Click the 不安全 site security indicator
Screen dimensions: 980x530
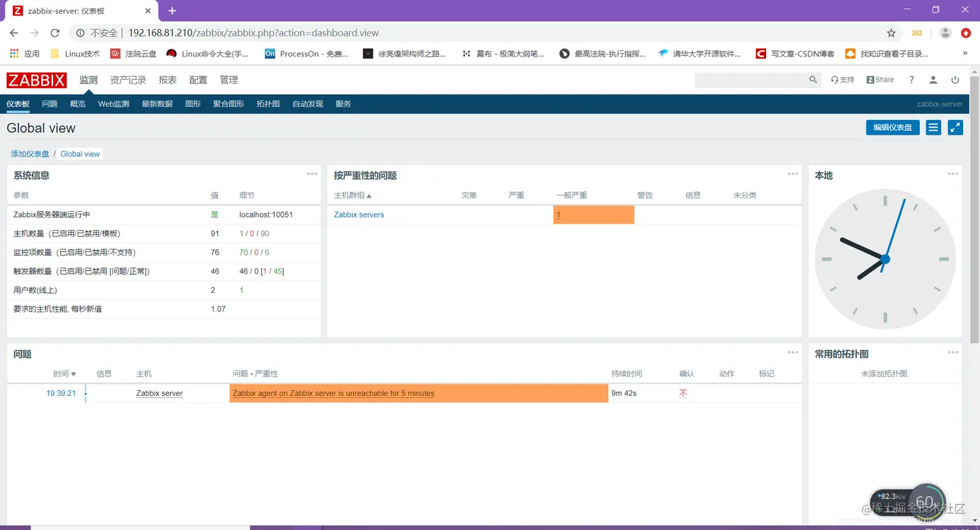[x=97, y=33]
